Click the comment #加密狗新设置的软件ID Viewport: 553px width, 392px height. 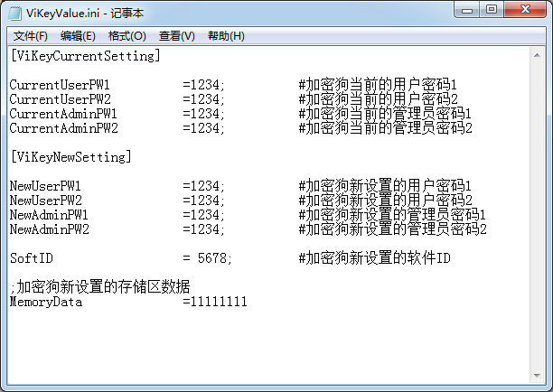(x=375, y=258)
